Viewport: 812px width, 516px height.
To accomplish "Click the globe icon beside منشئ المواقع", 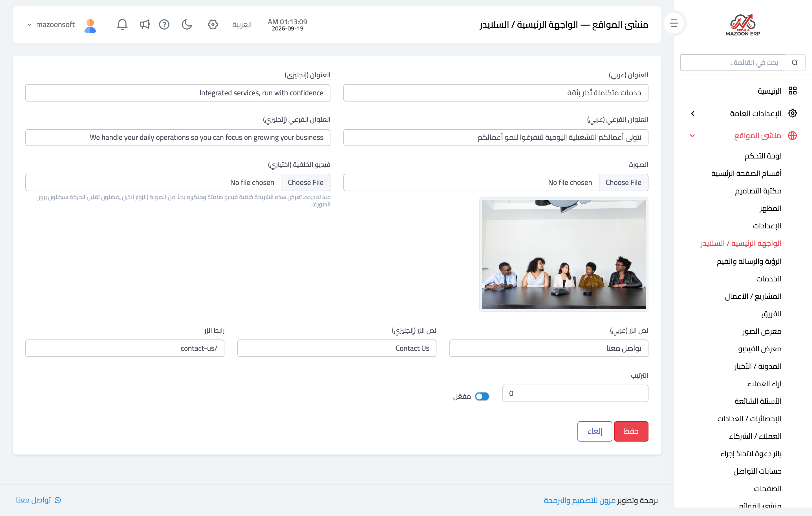I will (793, 136).
